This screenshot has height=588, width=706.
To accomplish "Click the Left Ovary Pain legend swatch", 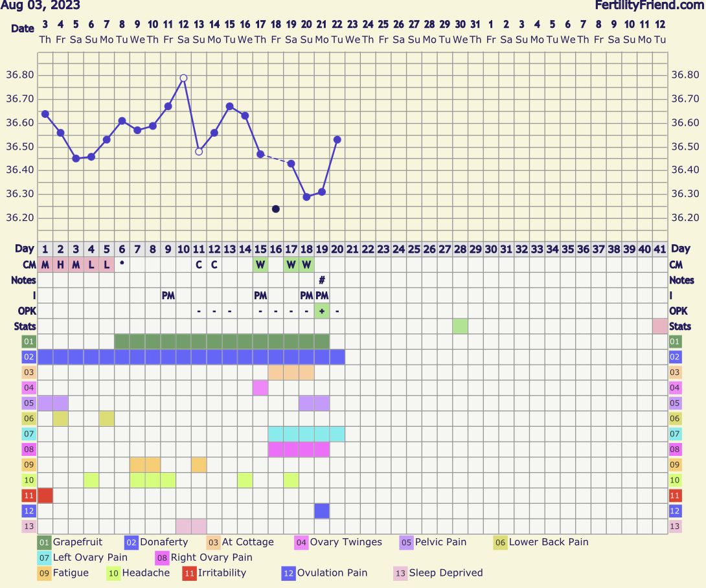I will (45, 558).
